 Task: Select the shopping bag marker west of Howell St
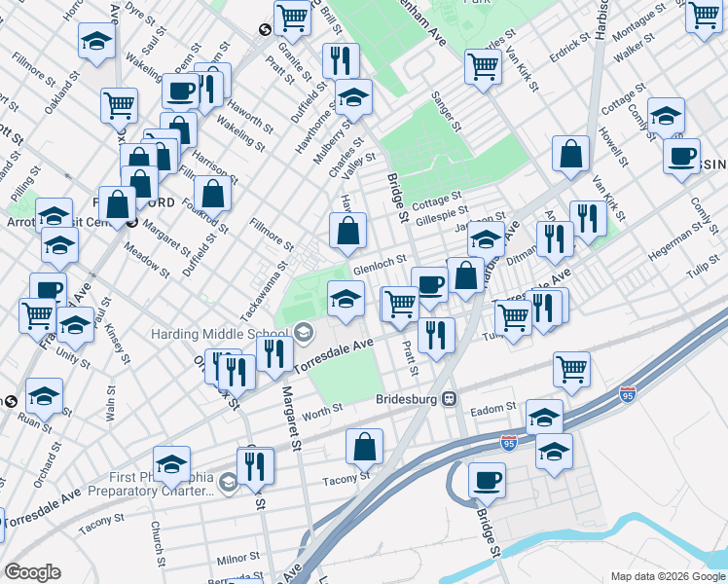pyautogui.click(x=570, y=157)
